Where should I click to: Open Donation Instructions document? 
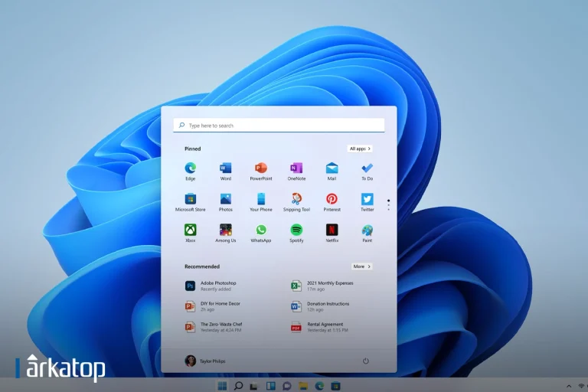320,306
